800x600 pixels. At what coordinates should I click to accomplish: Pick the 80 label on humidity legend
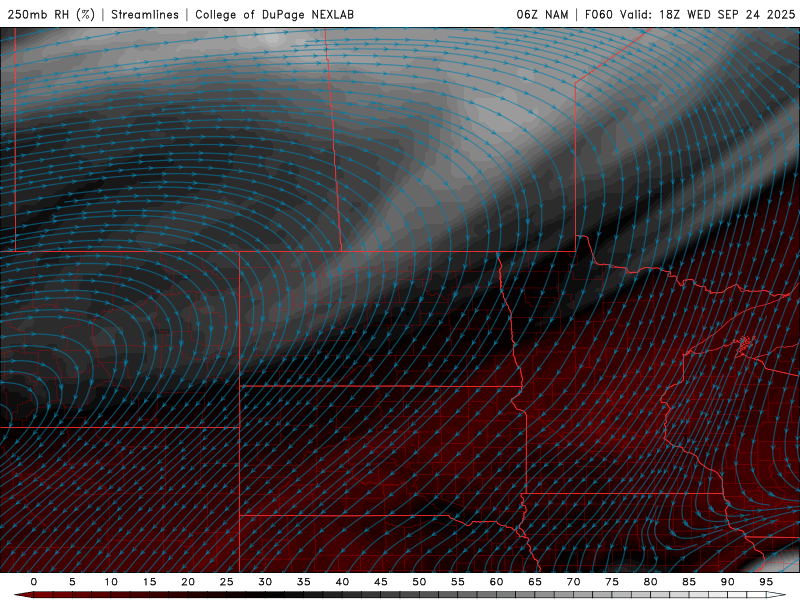click(650, 582)
